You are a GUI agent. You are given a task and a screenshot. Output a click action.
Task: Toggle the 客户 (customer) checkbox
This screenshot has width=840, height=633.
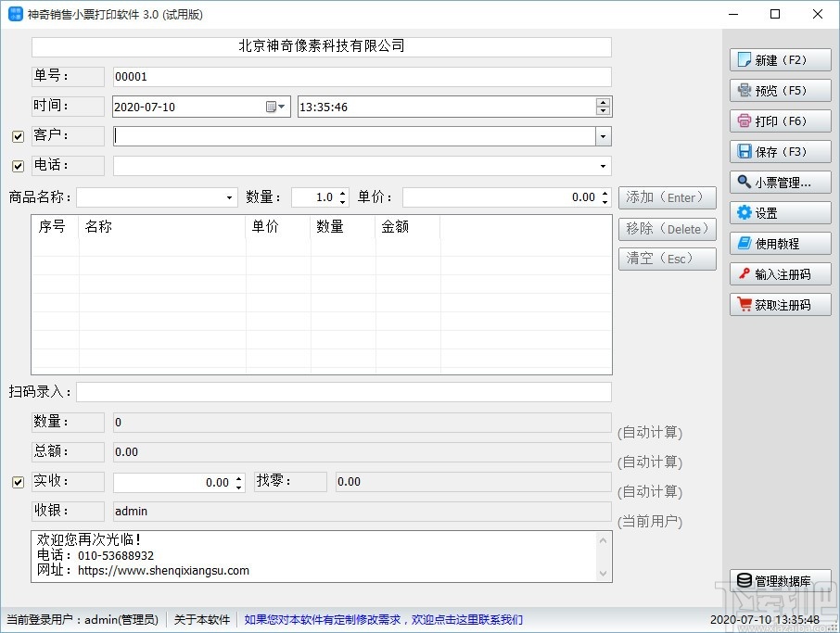click(19, 136)
